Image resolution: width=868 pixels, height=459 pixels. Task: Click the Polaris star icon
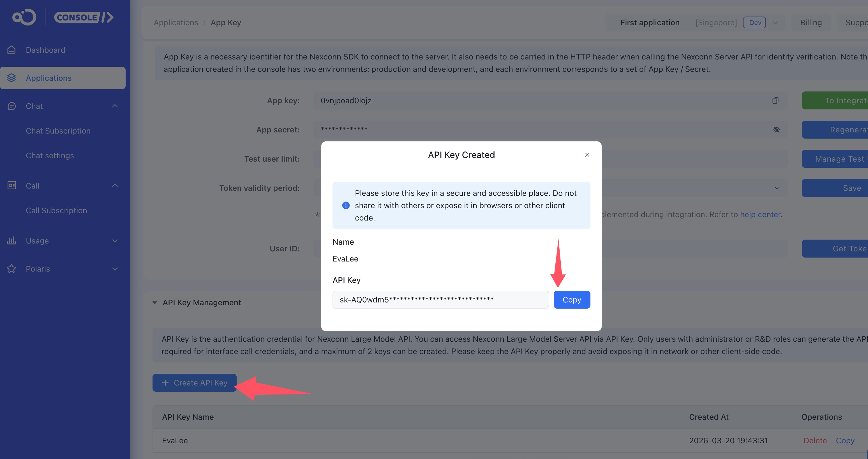point(11,269)
